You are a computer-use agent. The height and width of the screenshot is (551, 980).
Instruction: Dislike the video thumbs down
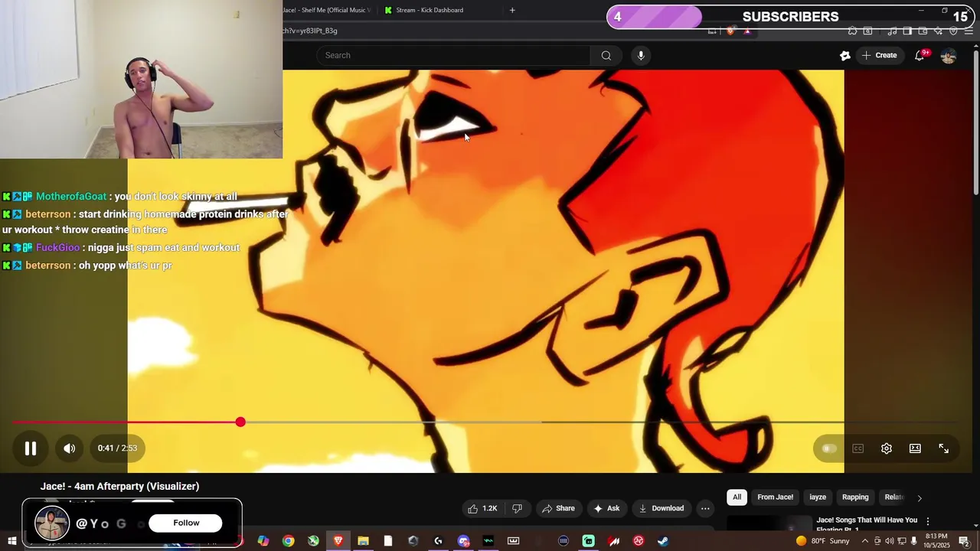(517, 508)
